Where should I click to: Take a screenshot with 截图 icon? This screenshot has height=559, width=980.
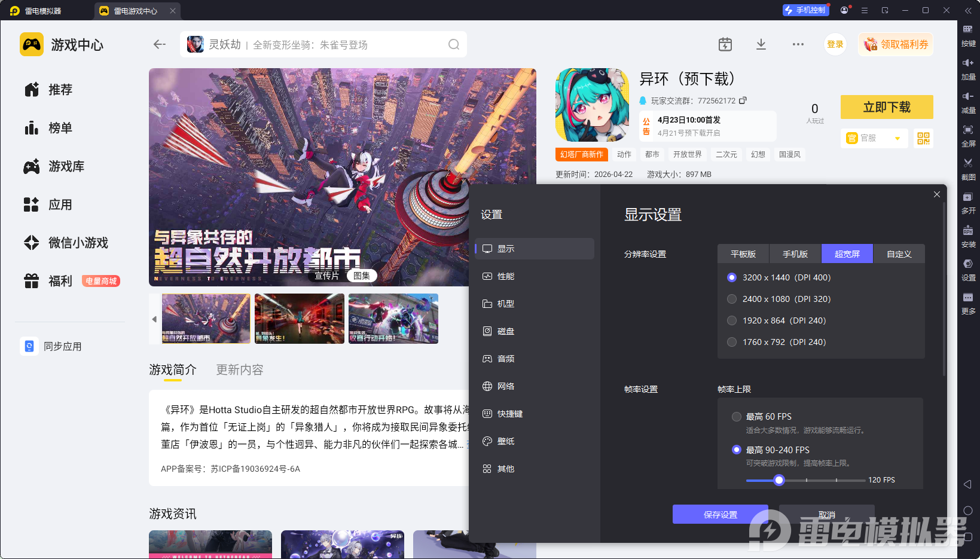point(968,163)
